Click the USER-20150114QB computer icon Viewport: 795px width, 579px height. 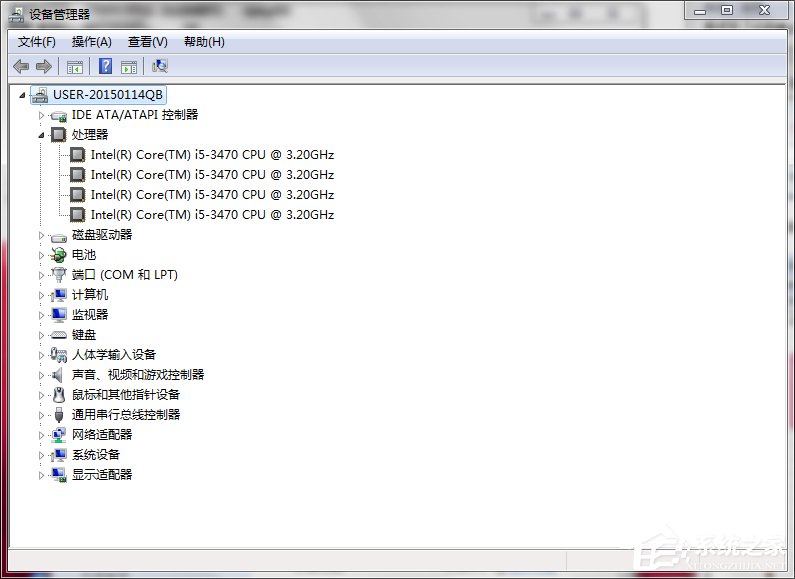[x=40, y=95]
